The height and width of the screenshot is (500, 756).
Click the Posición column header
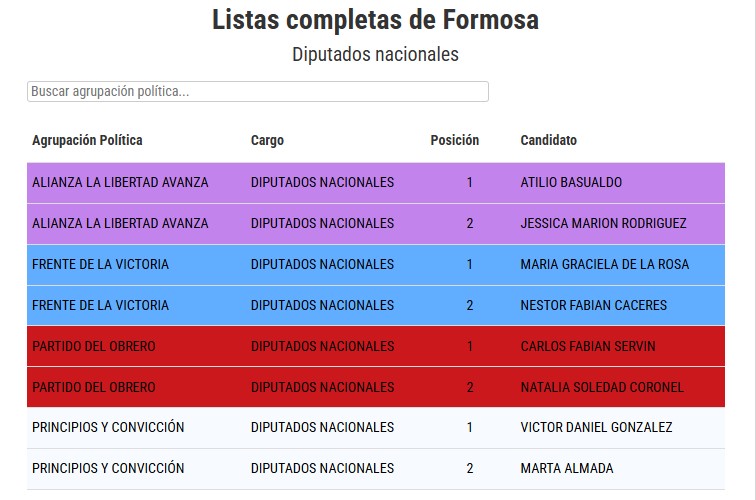tap(455, 140)
